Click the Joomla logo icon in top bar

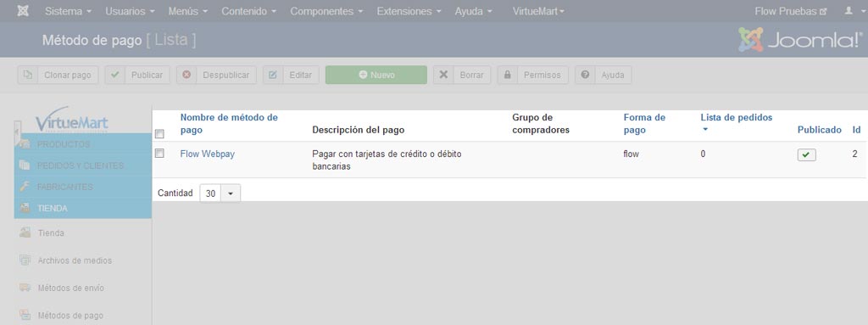coord(23,11)
